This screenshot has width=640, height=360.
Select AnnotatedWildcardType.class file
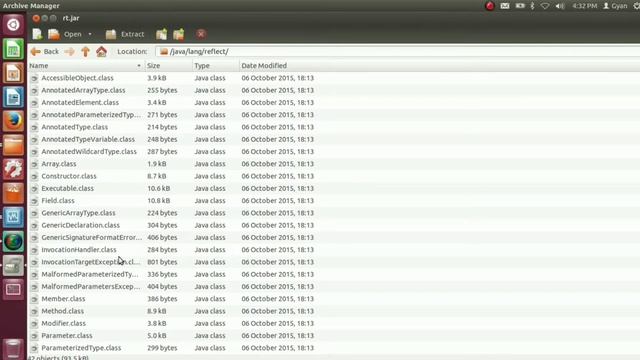pyautogui.click(x=89, y=151)
